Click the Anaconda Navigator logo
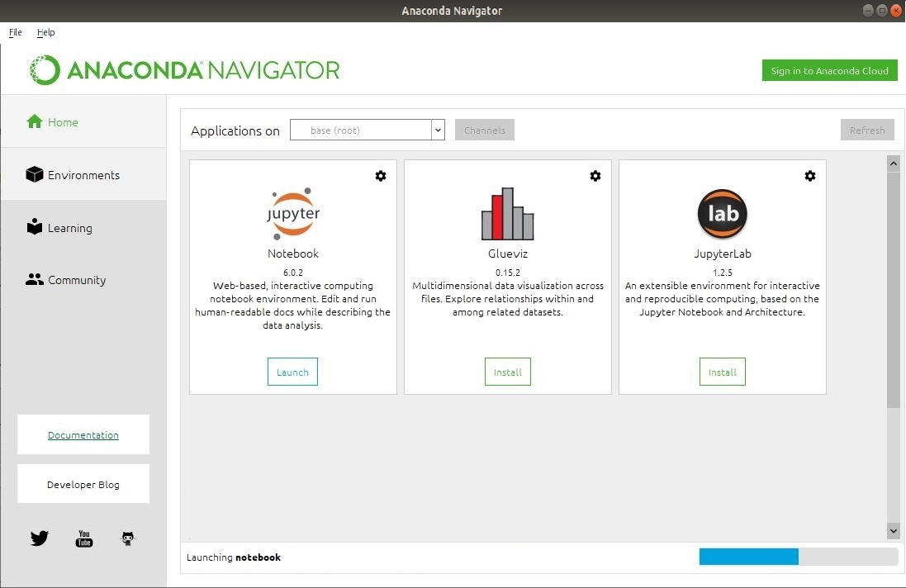This screenshot has width=906, height=588. (x=184, y=70)
